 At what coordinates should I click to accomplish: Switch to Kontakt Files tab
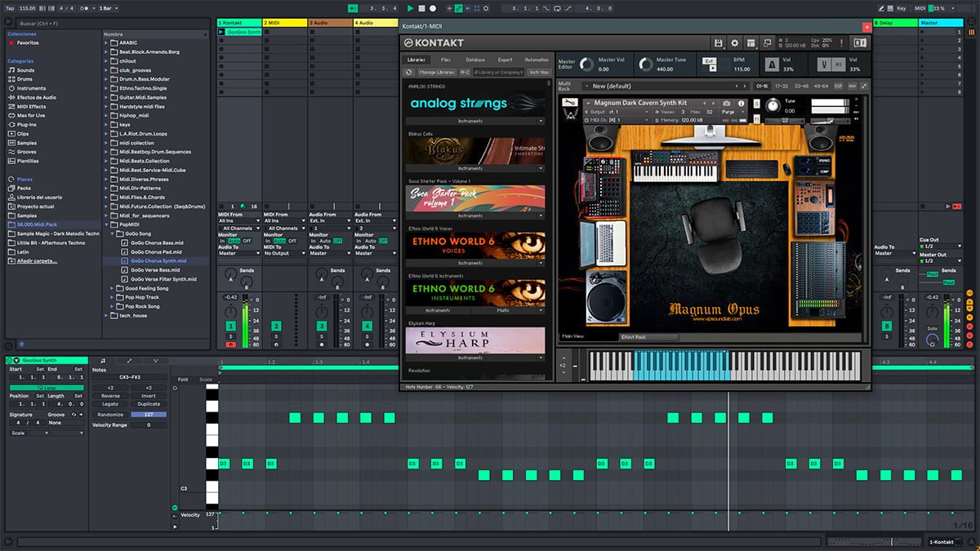(445, 60)
